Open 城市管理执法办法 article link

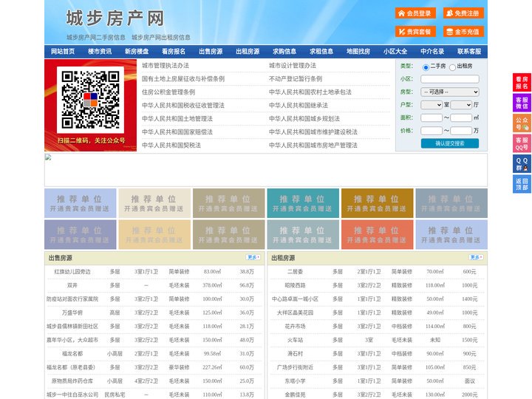(166, 66)
